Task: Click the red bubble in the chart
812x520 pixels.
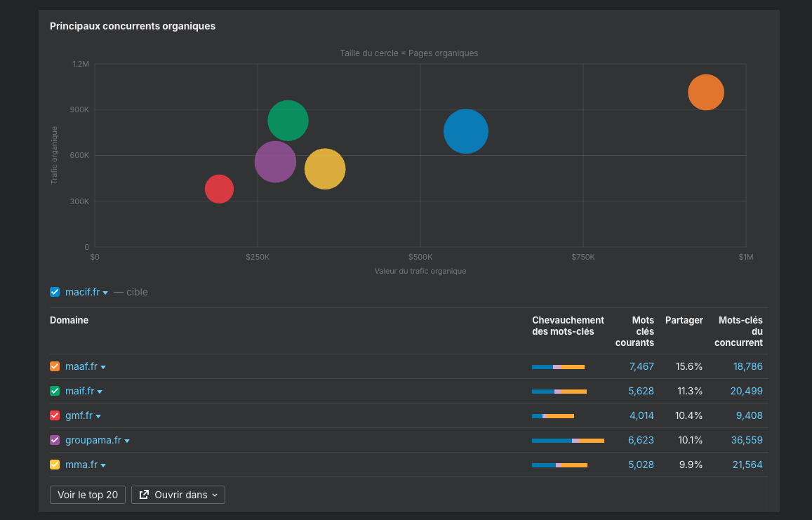Action: [219, 189]
